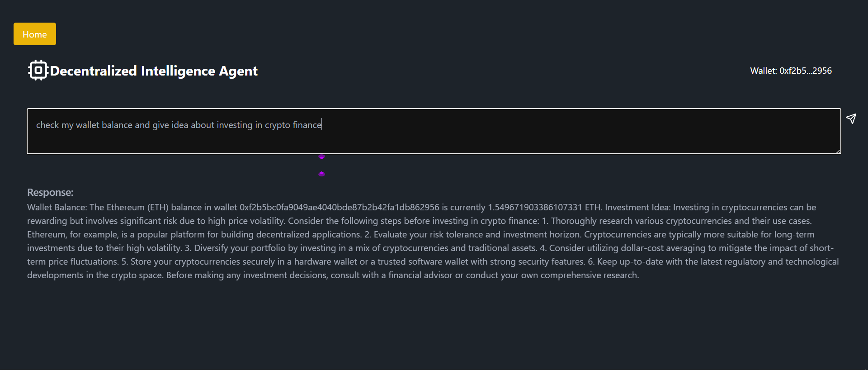
Task: Tap the send arrow beside the message box
Action: 852,119
